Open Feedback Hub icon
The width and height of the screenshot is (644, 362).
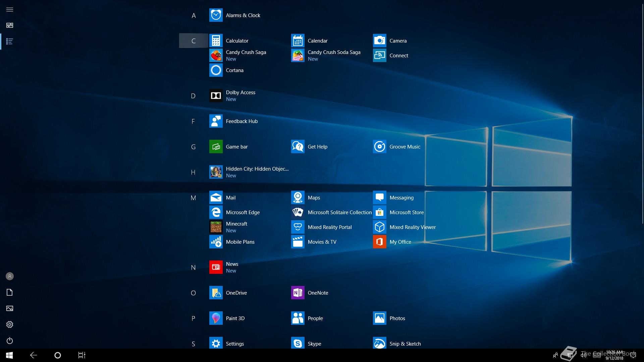(216, 121)
